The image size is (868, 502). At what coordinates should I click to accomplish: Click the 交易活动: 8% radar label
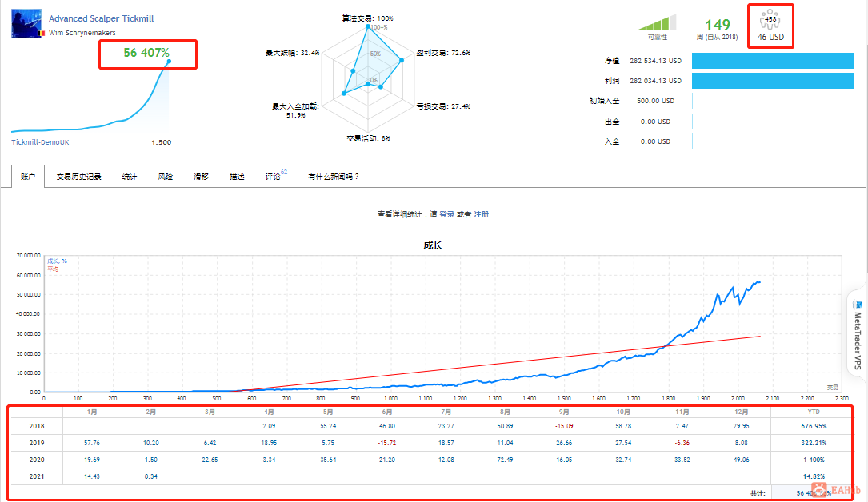click(x=368, y=138)
